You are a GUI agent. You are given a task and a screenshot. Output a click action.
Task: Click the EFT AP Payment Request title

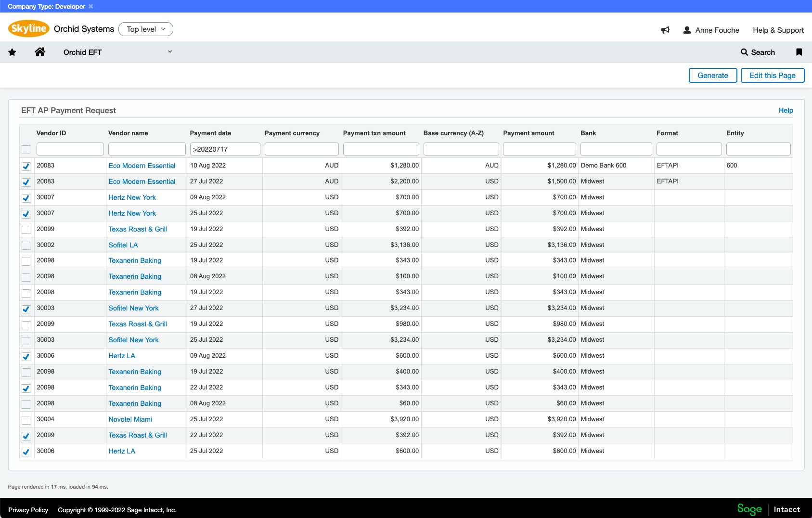coord(68,110)
